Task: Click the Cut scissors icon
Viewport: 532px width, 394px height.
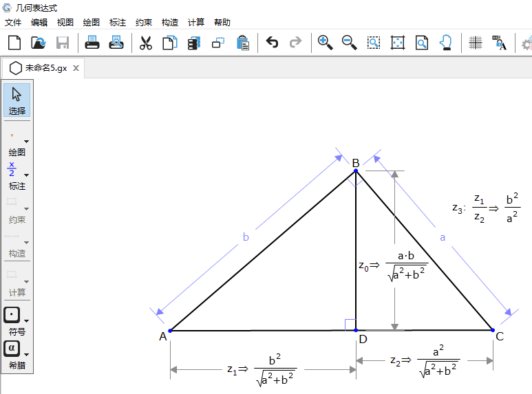Action: click(145, 43)
